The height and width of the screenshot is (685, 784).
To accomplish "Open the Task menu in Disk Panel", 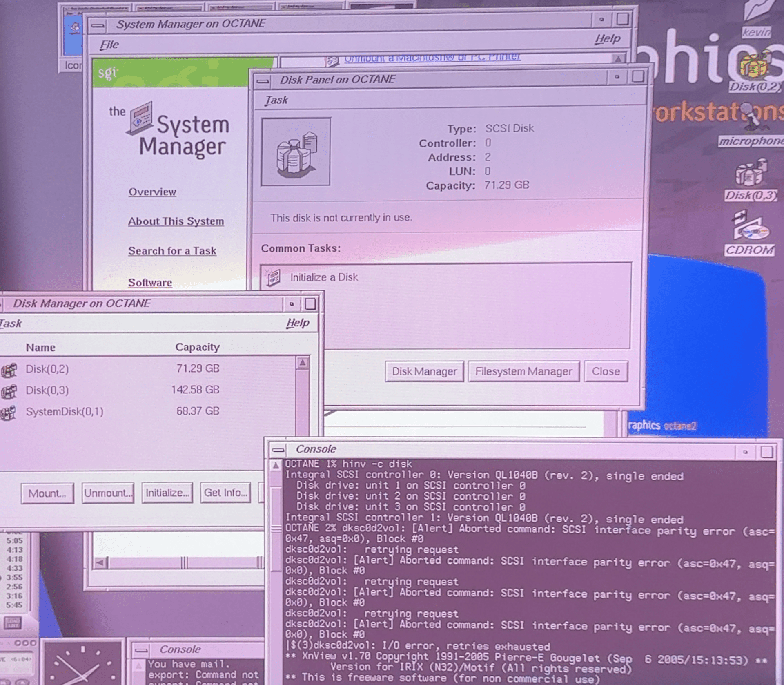I will (x=276, y=100).
